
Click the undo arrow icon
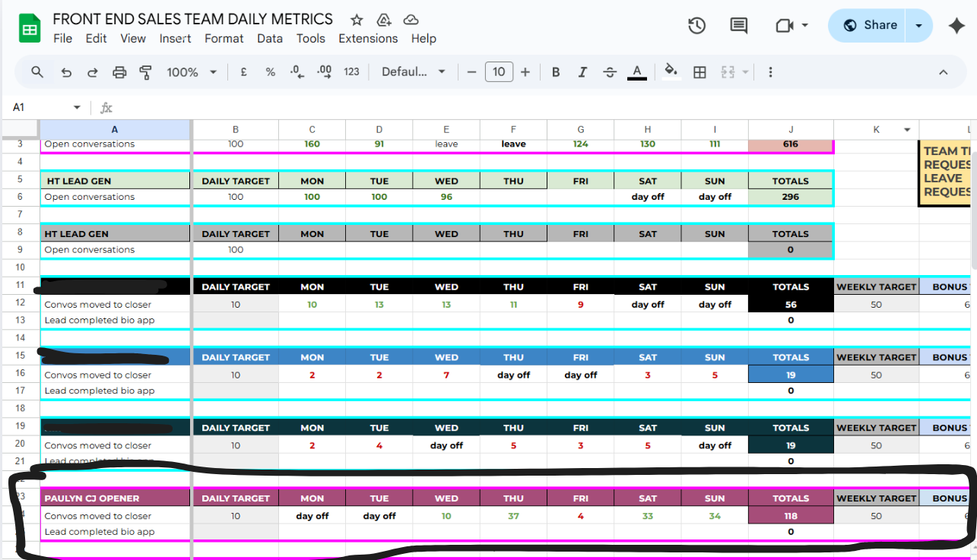66,72
